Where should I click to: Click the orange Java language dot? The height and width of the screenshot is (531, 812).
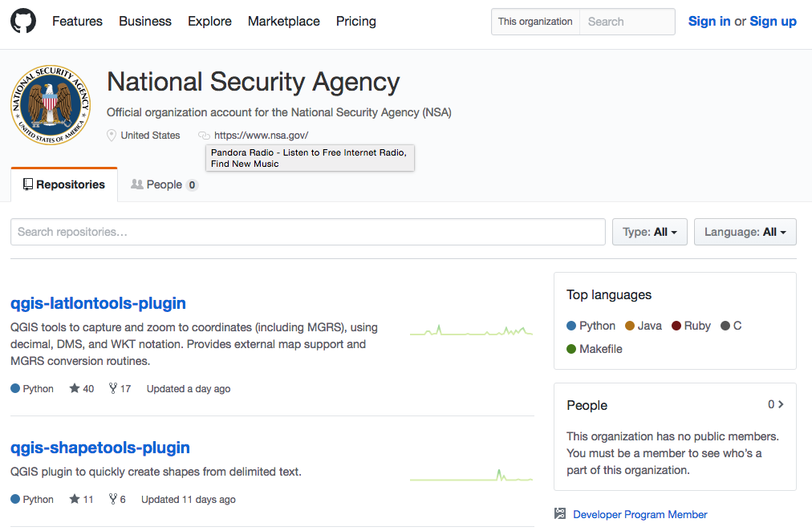click(x=630, y=326)
